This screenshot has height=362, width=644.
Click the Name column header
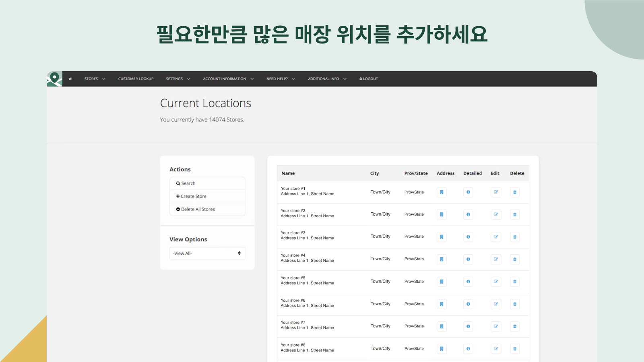coord(288,173)
